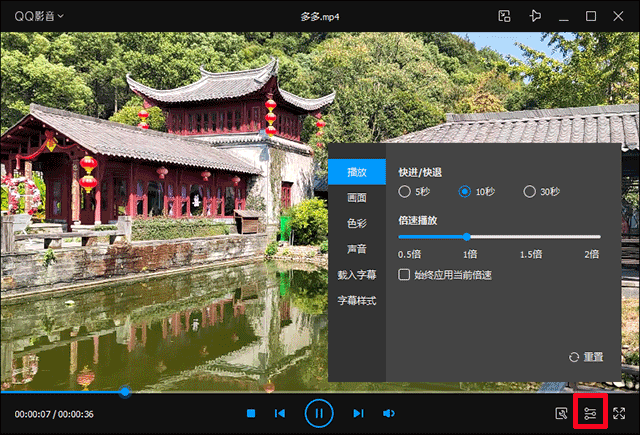Image resolution: width=640 pixels, height=435 pixels.
Task: Skip to previous video
Action: click(x=281, y=413)
